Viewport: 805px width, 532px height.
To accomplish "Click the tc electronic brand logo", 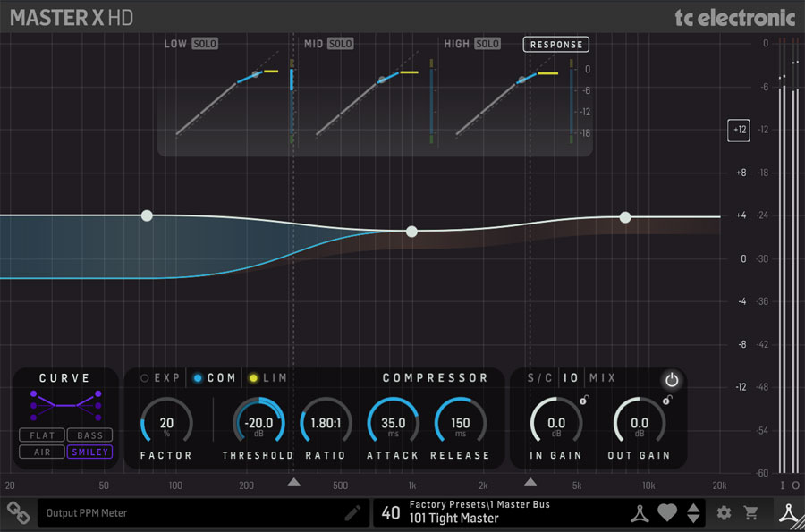I will tap(734, 18).
